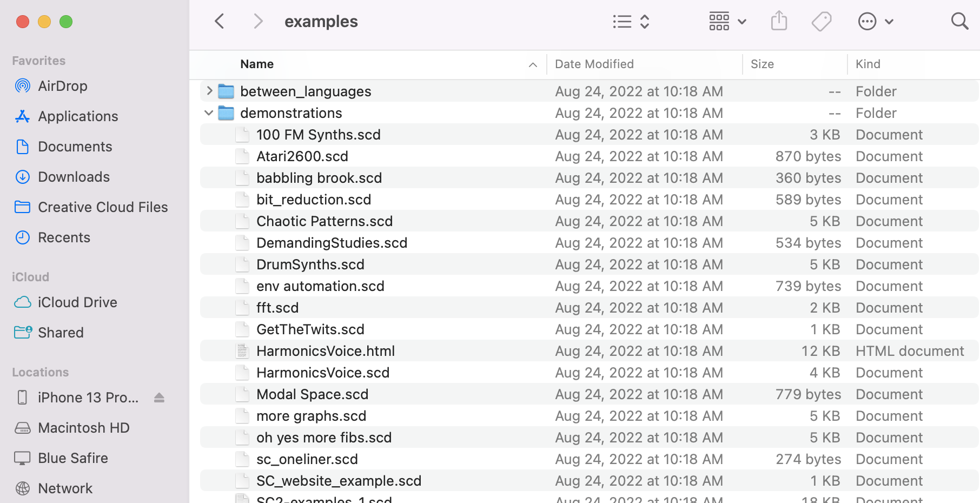Open the Tags icon in the toolbar

(x=821, y=21)
